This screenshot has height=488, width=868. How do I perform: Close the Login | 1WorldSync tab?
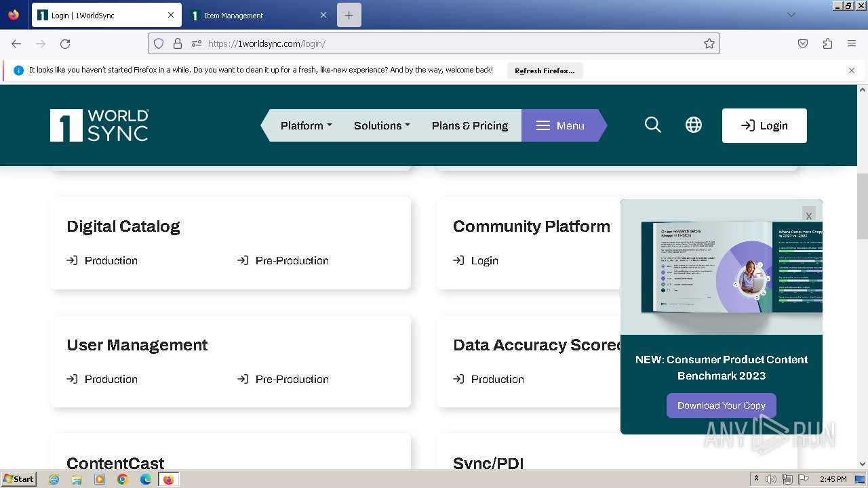click(x=171, y=15)
